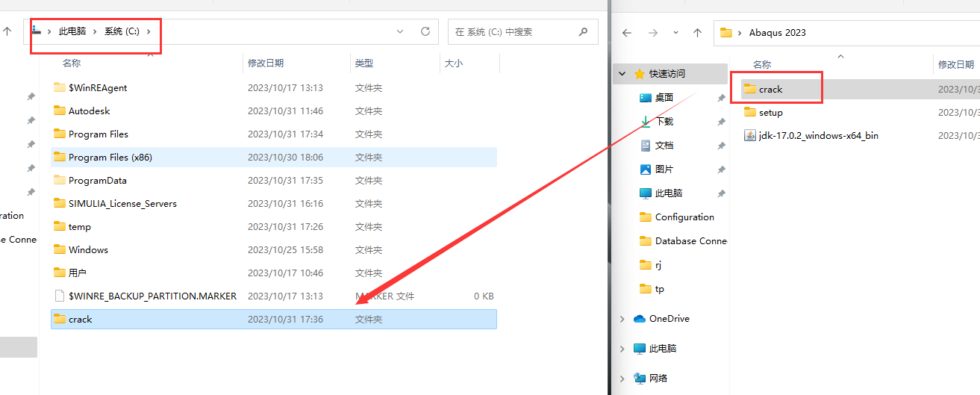Click the search magnifier icon

[583, 32]
